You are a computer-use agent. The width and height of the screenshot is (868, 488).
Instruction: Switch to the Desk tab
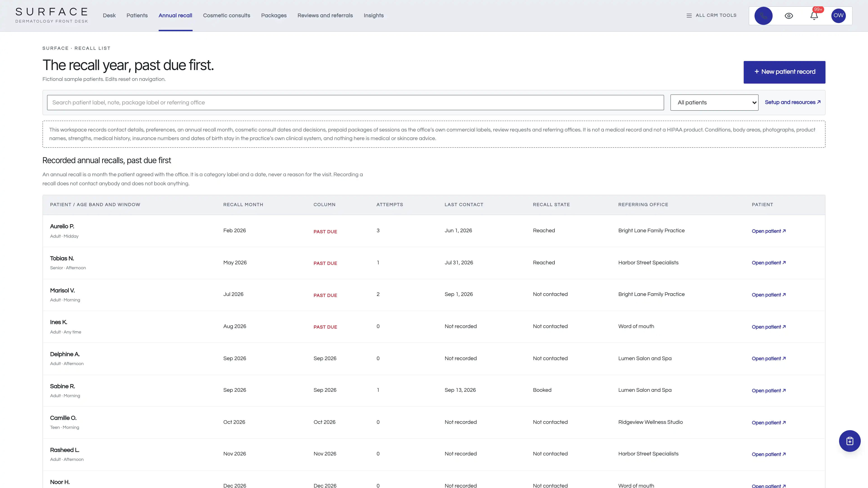point(109,16)
